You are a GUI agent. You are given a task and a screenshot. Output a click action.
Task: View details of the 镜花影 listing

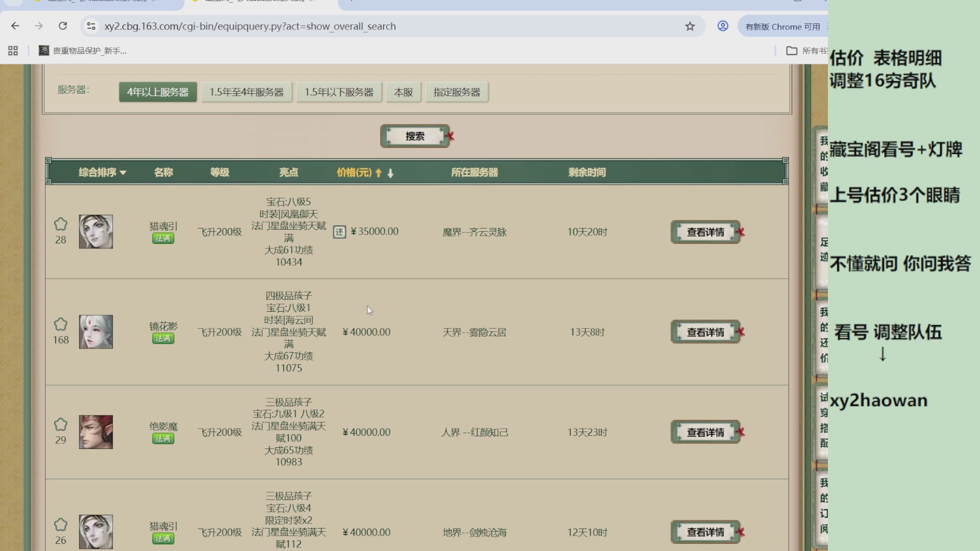[705, 332]
